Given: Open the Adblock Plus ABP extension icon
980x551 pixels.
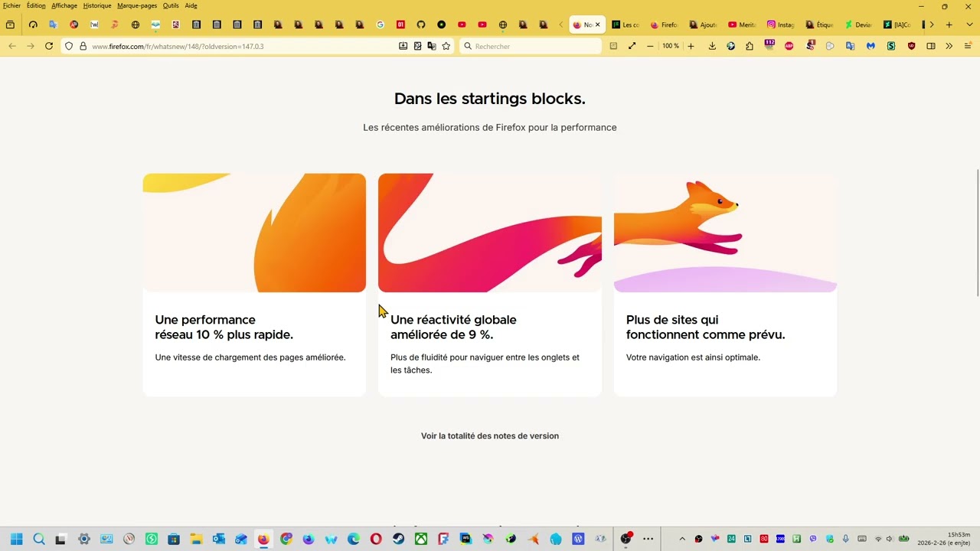Looking at the screenshot, I should [789, 46].
